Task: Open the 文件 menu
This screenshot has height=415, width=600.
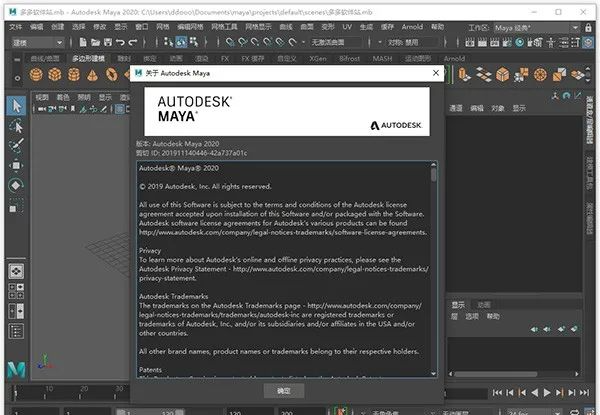Action: coord(16,27)
